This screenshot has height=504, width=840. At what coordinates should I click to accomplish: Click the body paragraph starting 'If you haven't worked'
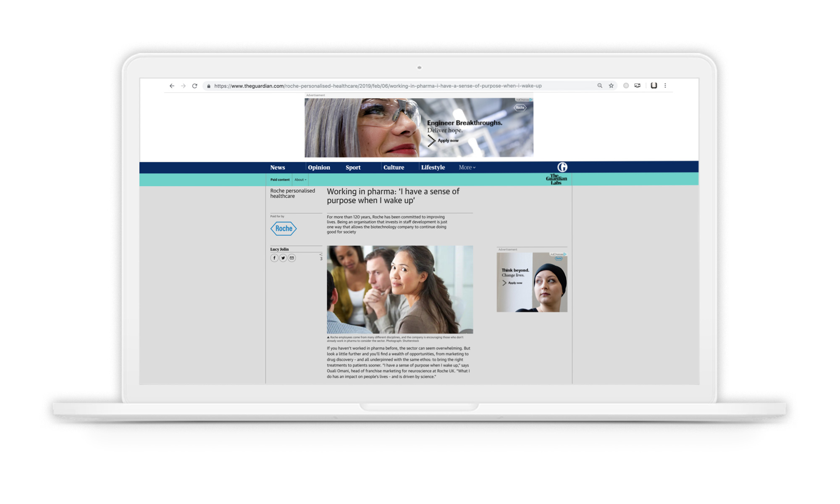pyautogui.click(x=399, y=362)
